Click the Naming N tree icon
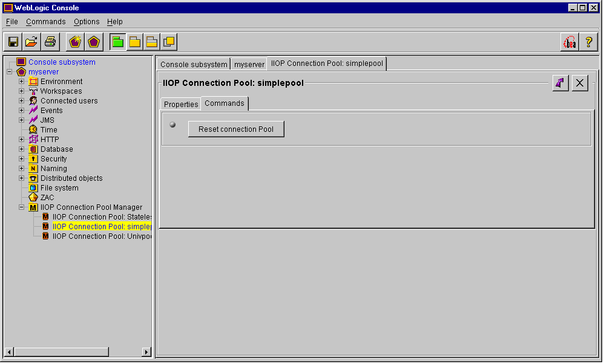The image size is (604, 364). pyautogui.click(x=33, y=169)
